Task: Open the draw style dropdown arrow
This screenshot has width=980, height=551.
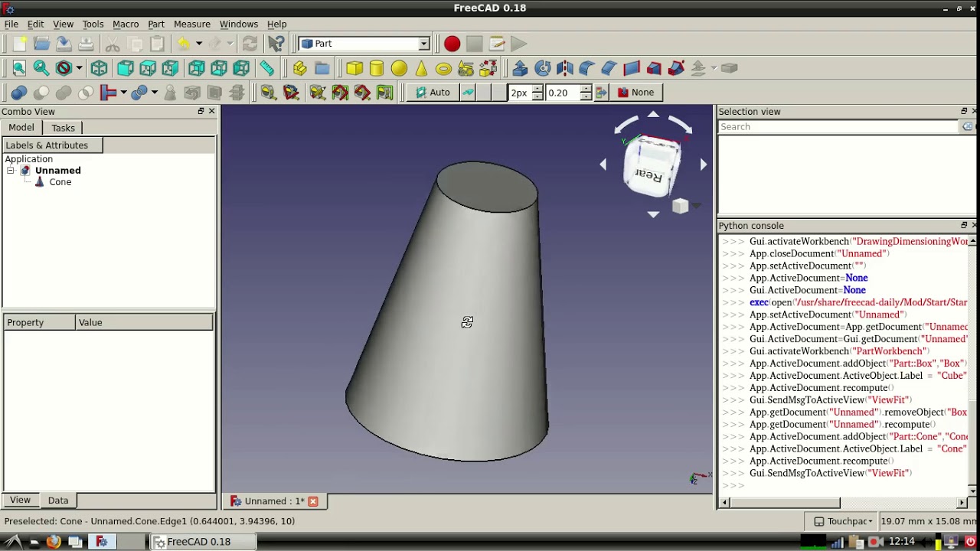Action: (x=79, y=68)
